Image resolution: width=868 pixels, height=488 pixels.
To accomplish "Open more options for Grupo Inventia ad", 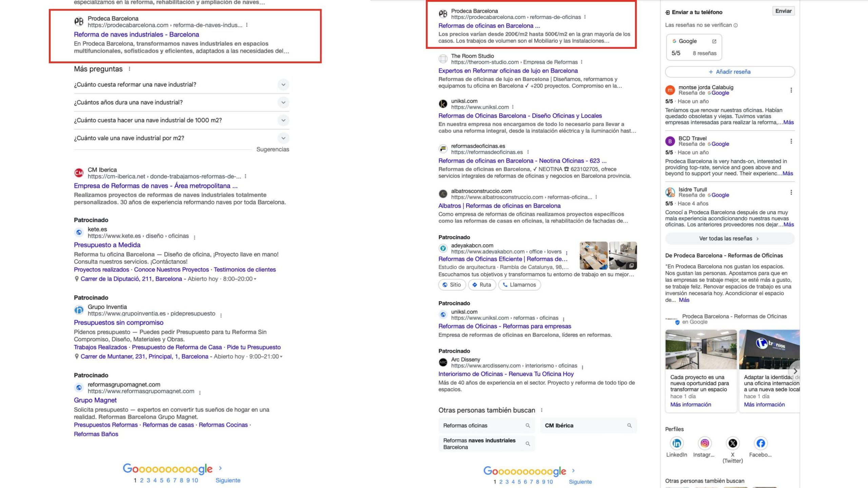I will [221, 315].
